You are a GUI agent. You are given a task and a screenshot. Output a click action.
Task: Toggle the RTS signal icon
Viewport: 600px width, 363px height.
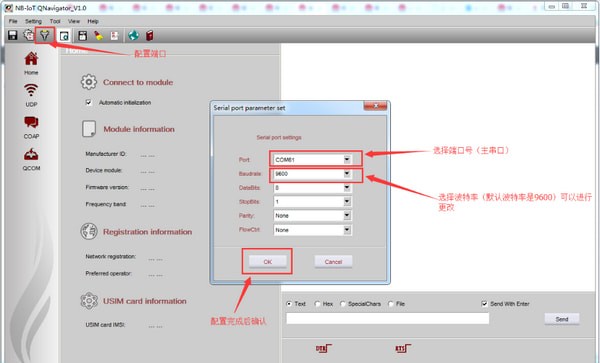pyautogui.click(x=403, y=348)
